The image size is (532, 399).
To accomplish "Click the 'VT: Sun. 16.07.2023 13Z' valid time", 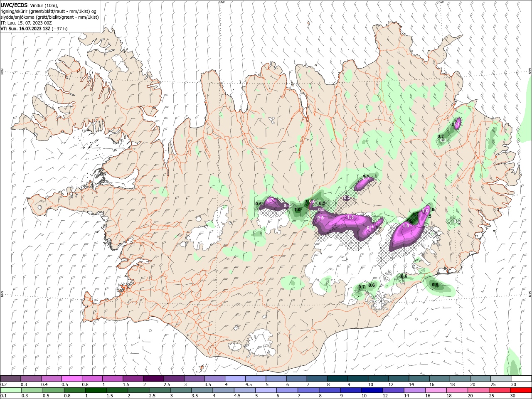I will tap(25, 29).
